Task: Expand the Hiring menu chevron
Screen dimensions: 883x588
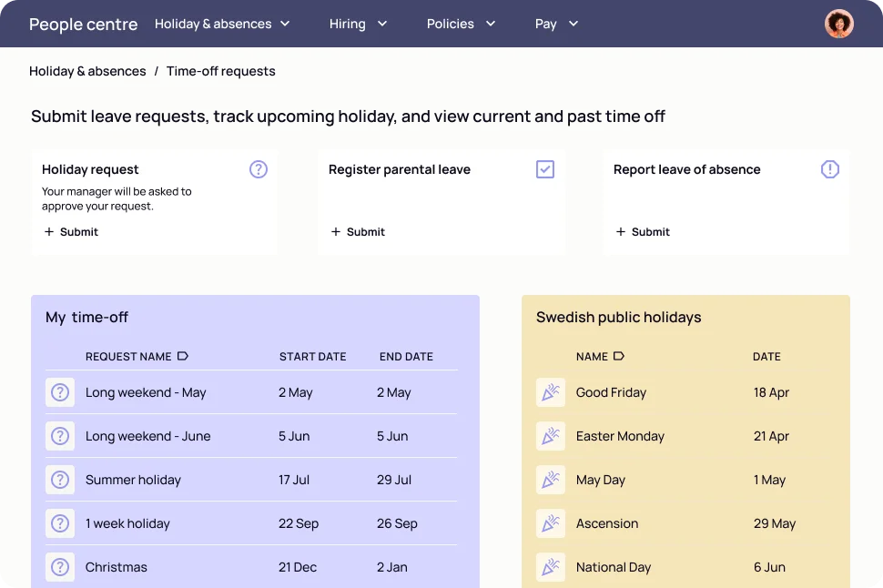Action: 382,24
